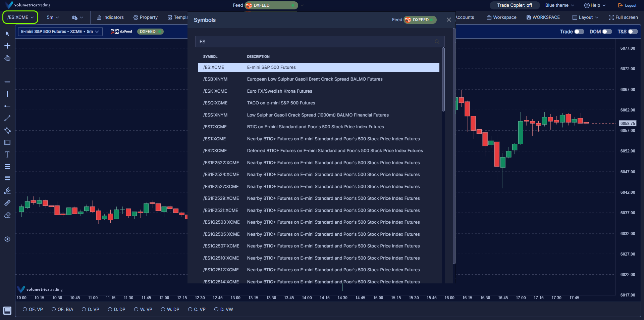Click the DXFEED badge in Symbols dialog
The height and width of the screenshot is (320, 644).
(420, 20)
